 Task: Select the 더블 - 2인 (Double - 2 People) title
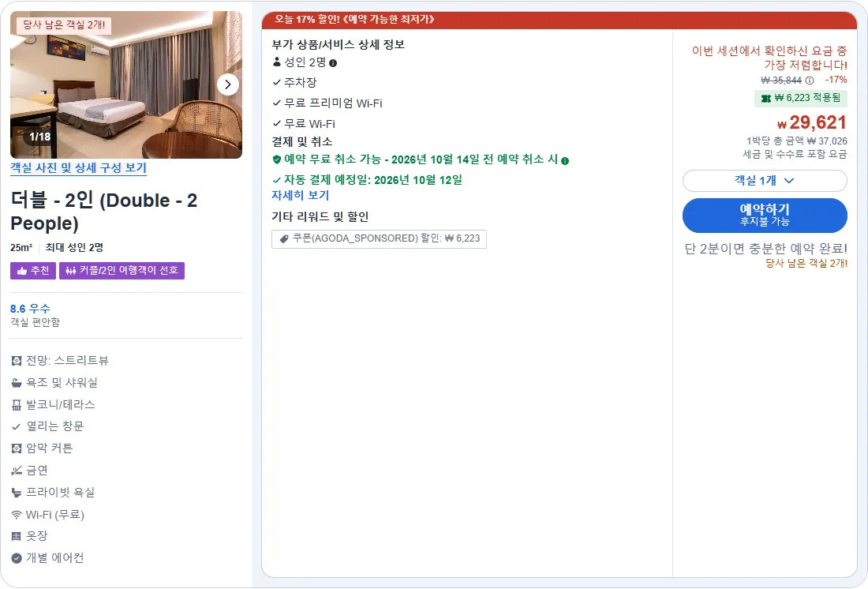tap(104, 212)
